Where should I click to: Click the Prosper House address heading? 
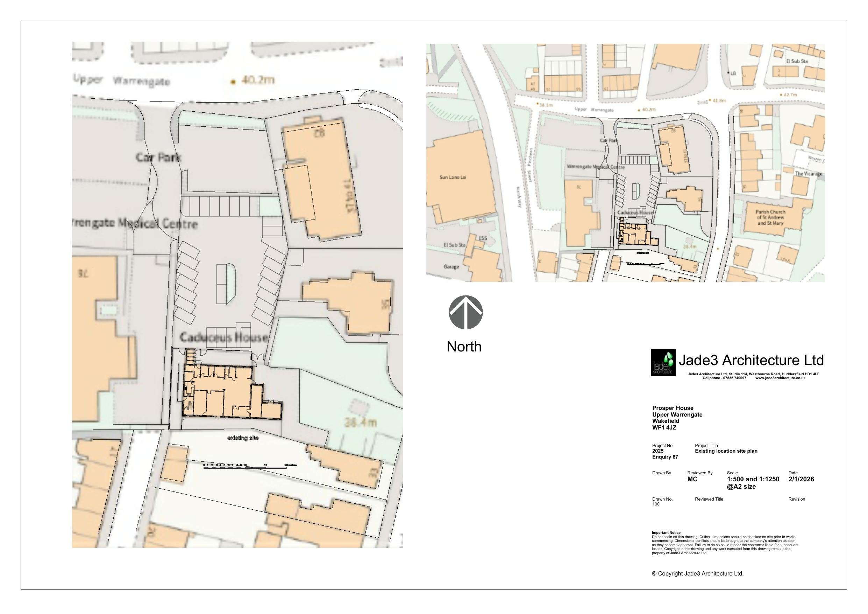673,408
